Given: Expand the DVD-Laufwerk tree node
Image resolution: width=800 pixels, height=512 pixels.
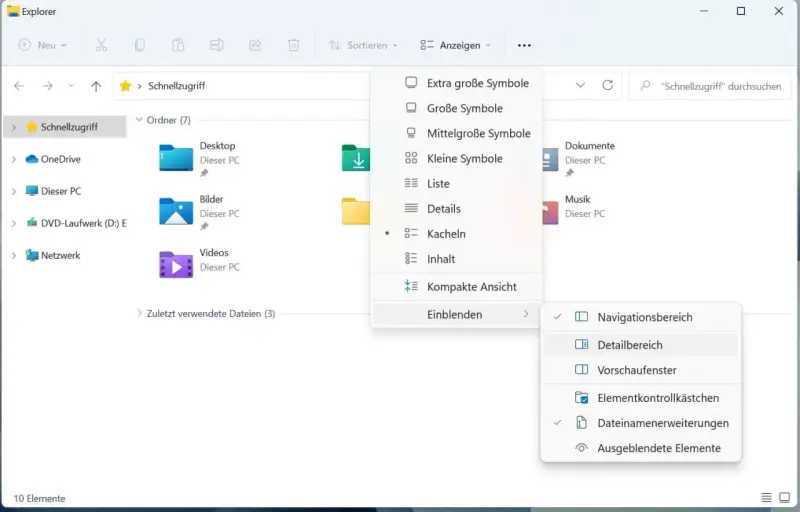Looking at the screenshot, I should pyautogui.click(x=14, y=223).
